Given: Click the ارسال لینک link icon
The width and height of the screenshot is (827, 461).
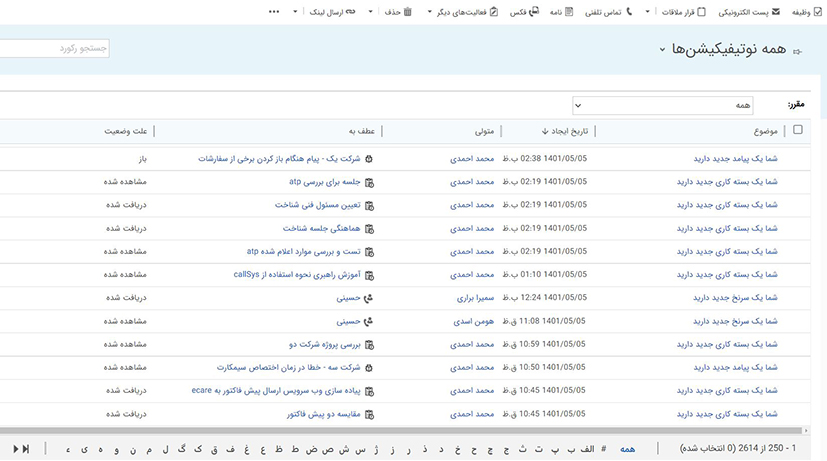Looking at the screenshot, I should [x=350, y=12].
